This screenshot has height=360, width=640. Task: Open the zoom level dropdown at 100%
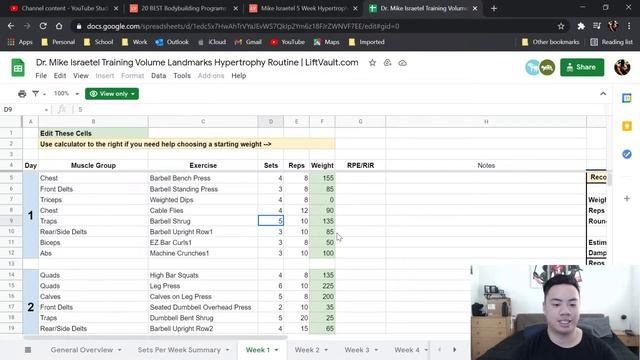pyautogui.click(x=66, y=94)
